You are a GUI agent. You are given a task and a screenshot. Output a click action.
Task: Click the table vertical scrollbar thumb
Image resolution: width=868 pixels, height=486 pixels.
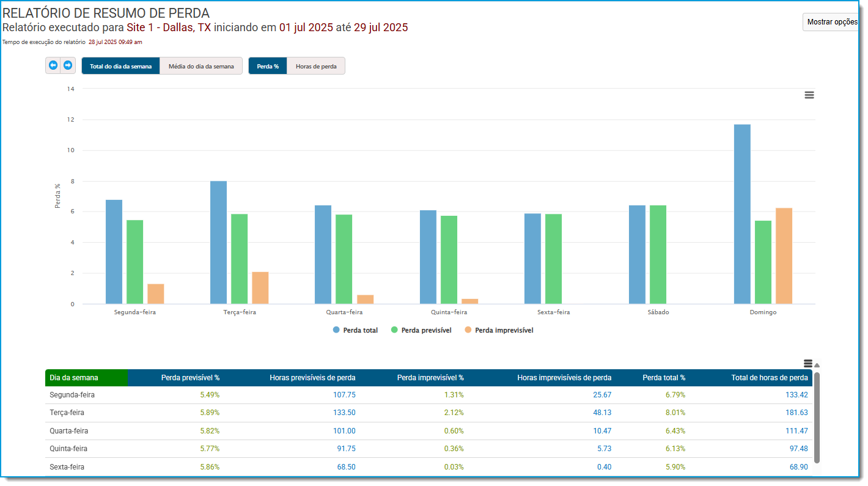click(x=817, y=417)
